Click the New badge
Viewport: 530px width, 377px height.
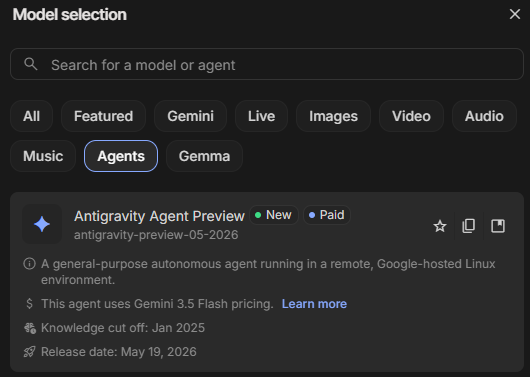274,215
